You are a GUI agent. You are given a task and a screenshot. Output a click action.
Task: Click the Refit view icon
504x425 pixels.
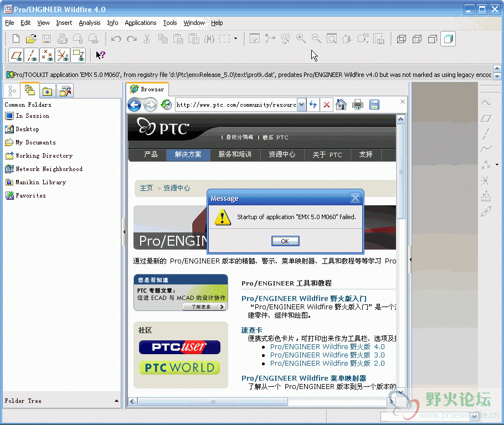[x=332, y=39]
